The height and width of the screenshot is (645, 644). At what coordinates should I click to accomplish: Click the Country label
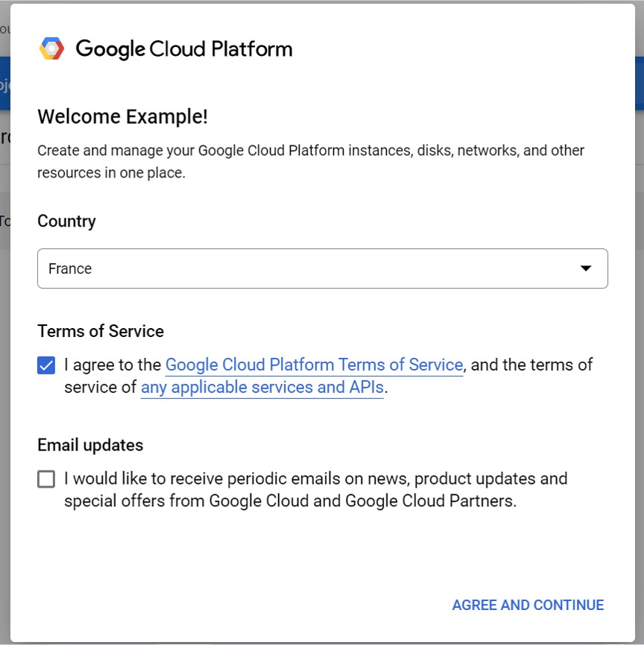coord(66,221)
